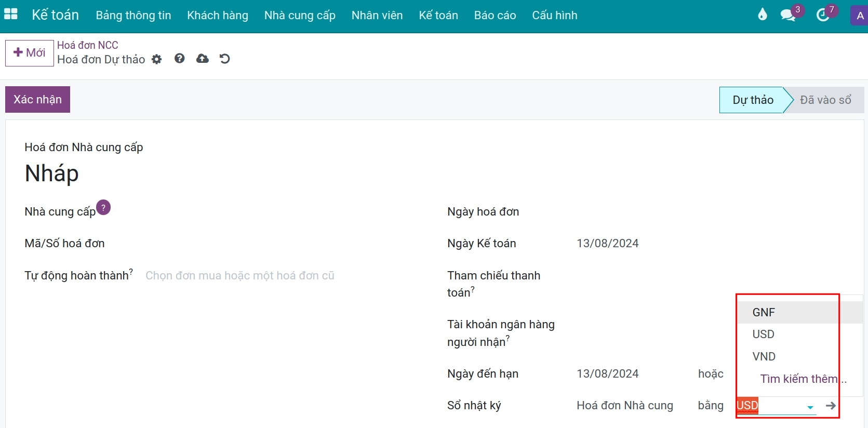Viewport: 868px width, 428px height.
Task: Expand the currency dropdown arrow
Action: (x=810, y=407)
